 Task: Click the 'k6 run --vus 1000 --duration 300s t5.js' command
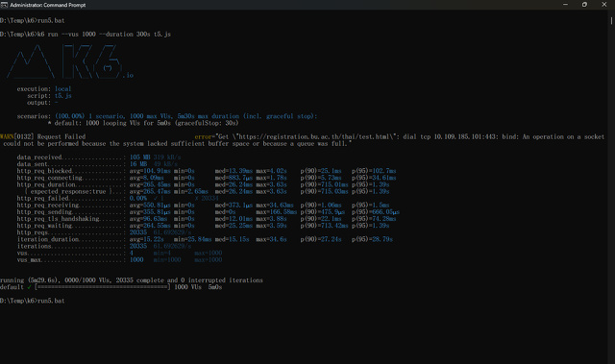(104, 34)
